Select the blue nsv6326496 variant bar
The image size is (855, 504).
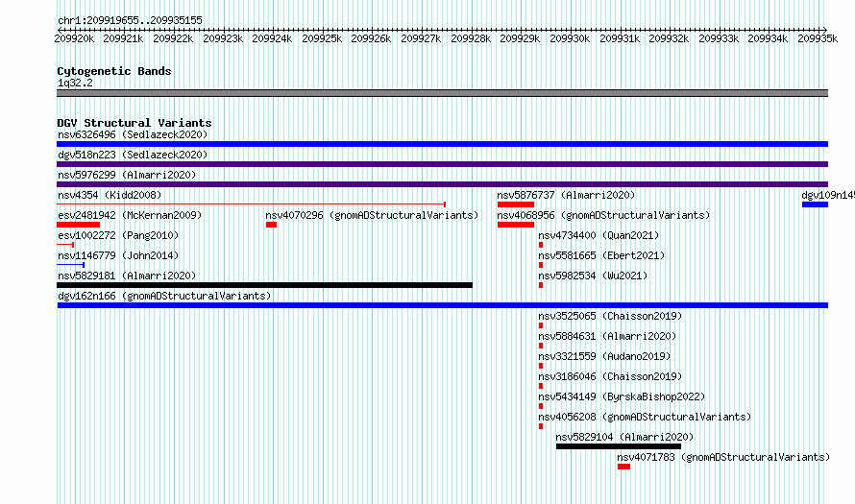point(442,144)
